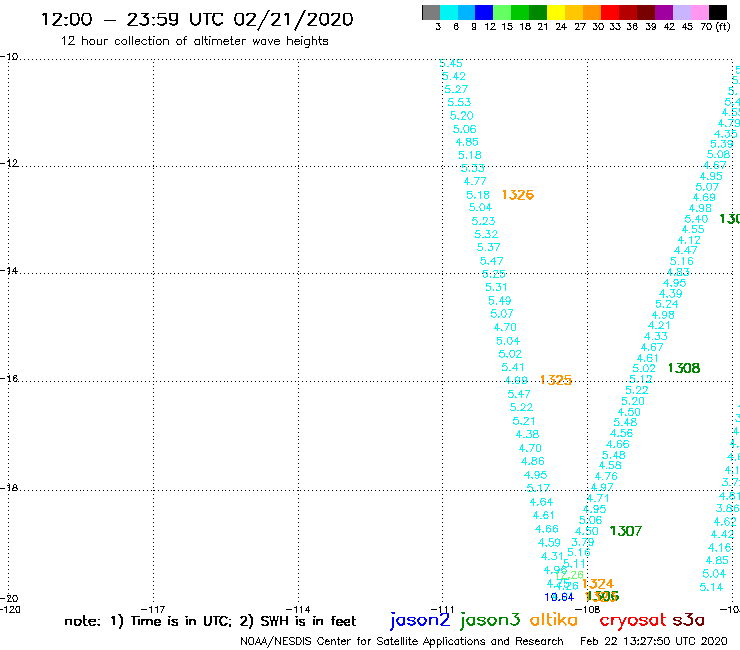Click the gray swatch in the color scale
Image resolution: width=740 pixels, height=650 pixels.
pyautogui.click(x=431, y=12)
